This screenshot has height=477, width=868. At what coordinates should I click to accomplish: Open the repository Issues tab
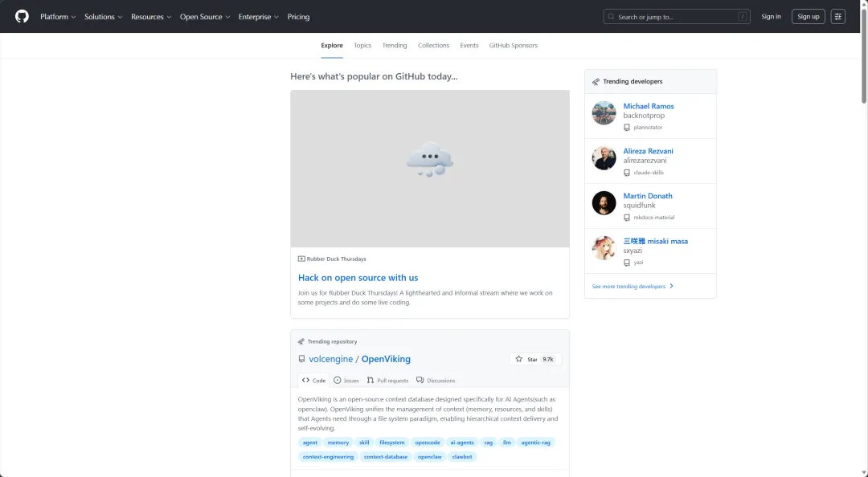pyautogui.click(x=346, y=380)
